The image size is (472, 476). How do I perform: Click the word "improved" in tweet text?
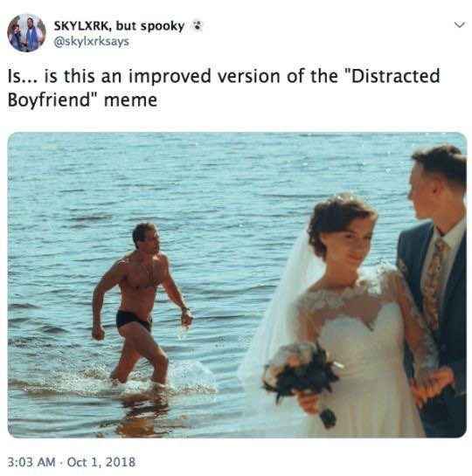[170, 77]
